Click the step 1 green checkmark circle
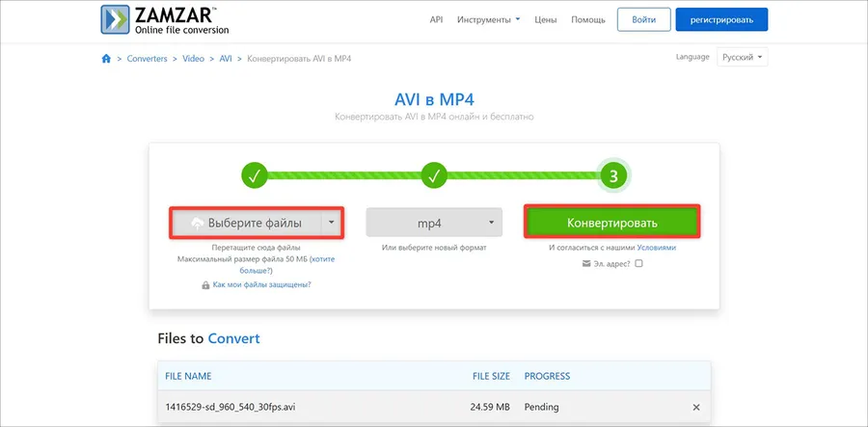Screen dimensions: 868x427 [255, 175]
